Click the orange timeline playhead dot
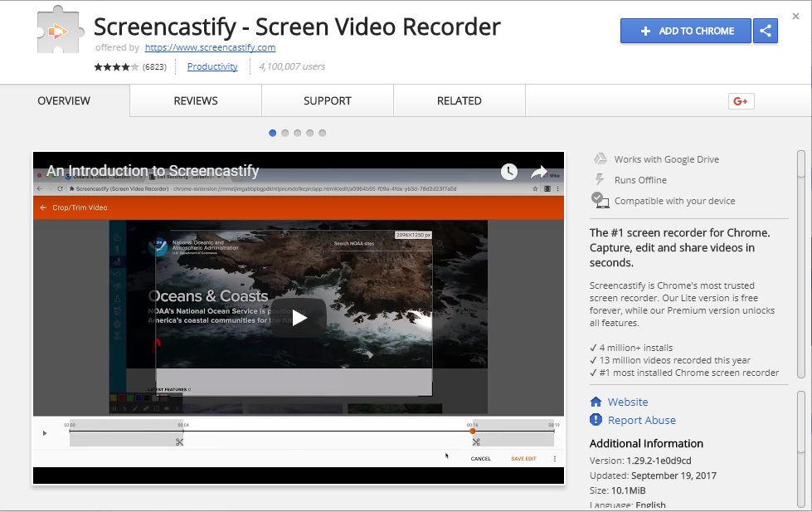This screenshot has width=812, height=512. click(472, 432)
